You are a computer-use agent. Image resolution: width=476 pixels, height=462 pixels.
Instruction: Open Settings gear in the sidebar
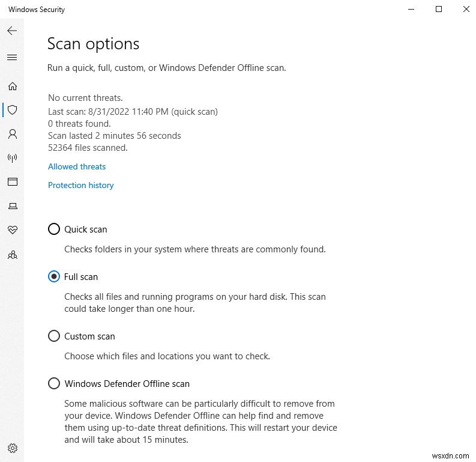[12, 448]
